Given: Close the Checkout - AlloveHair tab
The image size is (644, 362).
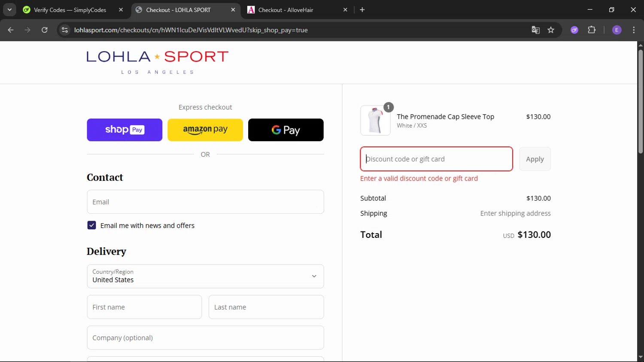Looking at the screenshot, I should [x=345, y=10].
